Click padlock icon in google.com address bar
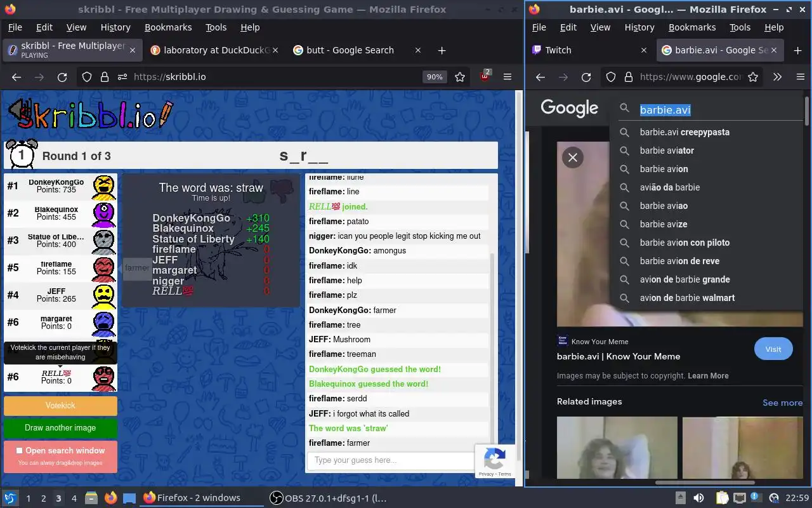The height and width of the screenshot is (508, 812). click(x=629, y=77)
